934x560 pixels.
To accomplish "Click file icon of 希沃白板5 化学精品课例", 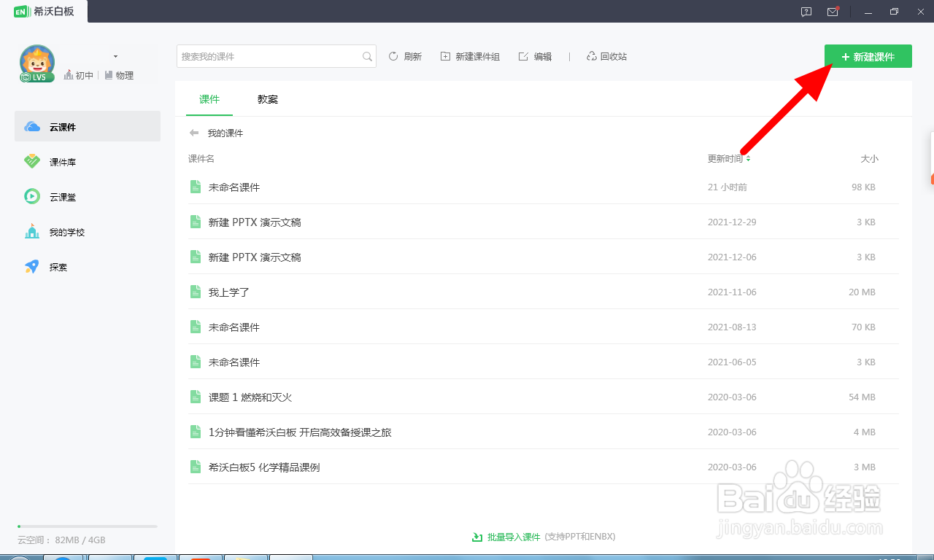I will [195, 467].
